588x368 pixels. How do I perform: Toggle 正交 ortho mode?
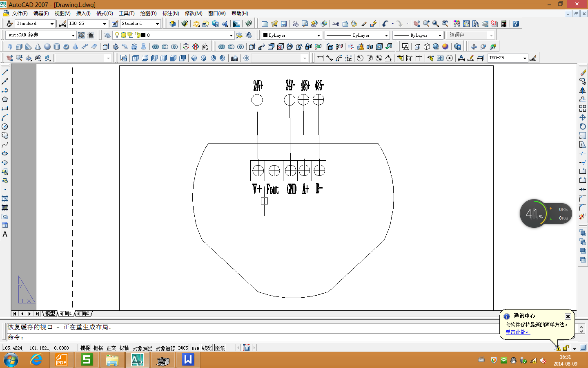click(x=111, y=348)
